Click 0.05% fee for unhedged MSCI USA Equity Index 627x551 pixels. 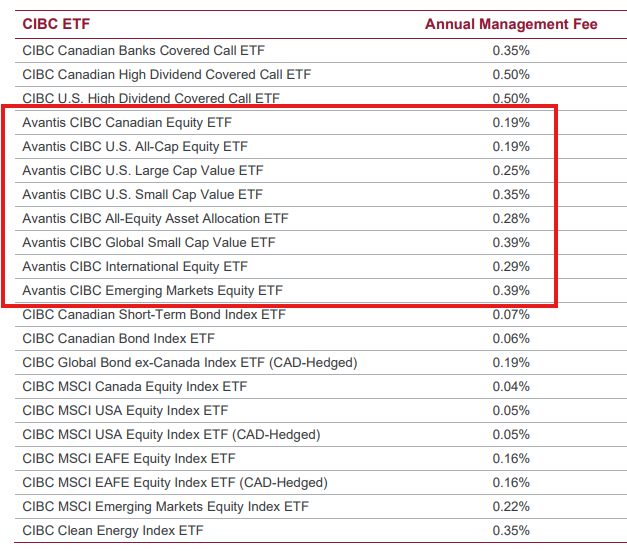[511, 411]
